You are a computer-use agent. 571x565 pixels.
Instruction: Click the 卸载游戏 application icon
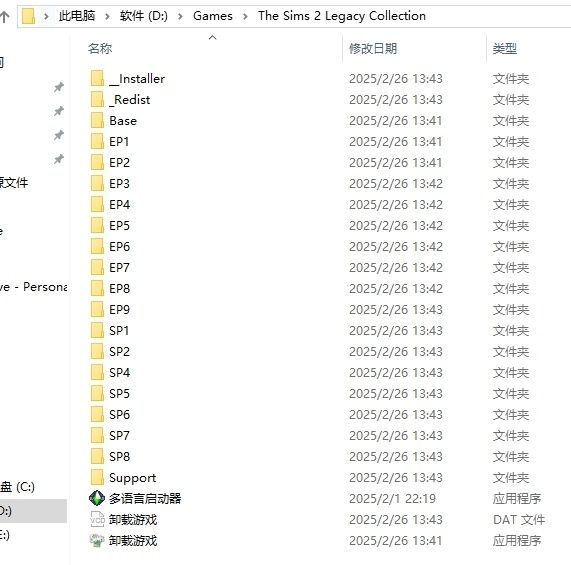point(97,541)
